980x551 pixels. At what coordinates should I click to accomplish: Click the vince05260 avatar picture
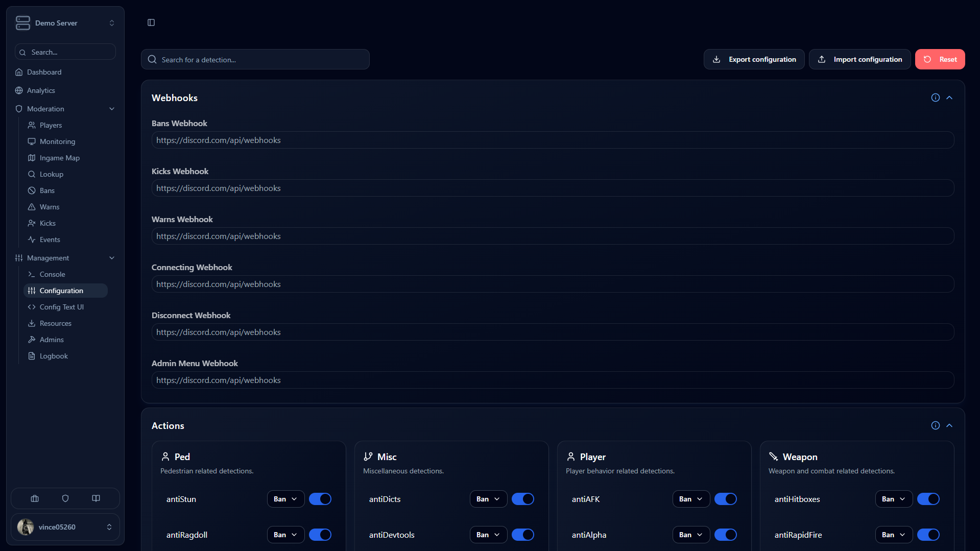tap(26, 527)
